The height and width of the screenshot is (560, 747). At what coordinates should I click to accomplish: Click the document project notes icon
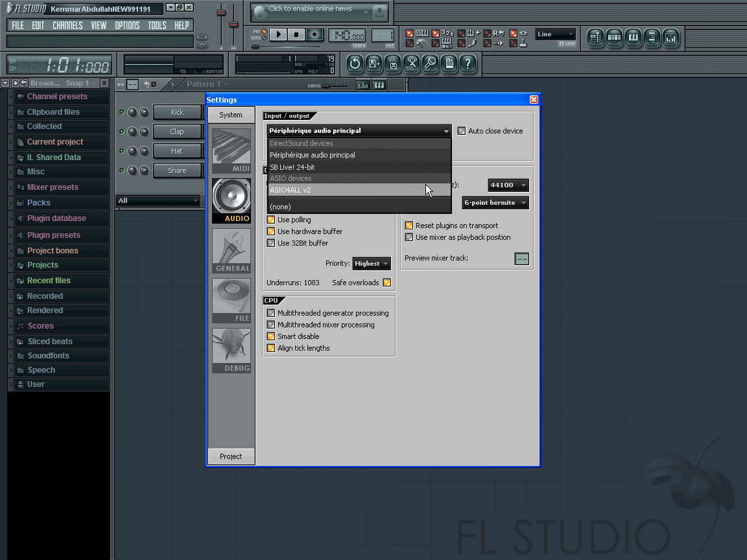tap(449, 64)
